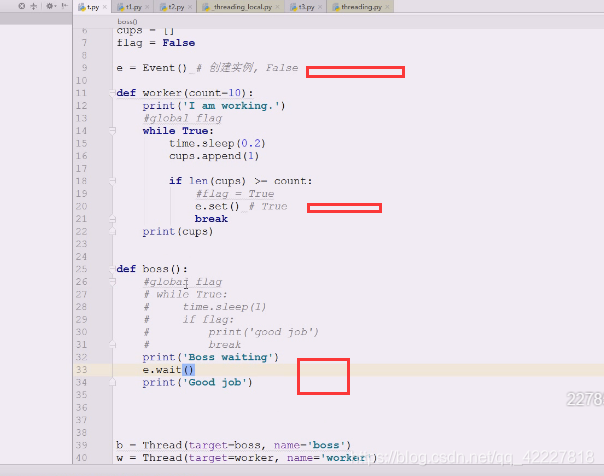The width and height of the screenshot is (604, 476).
Task: Click the boss() breadcrumb
Action: [127, 22]
